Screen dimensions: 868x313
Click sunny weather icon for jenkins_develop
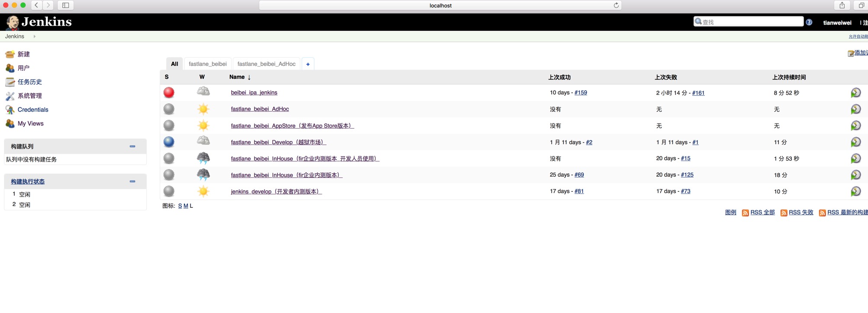203,191
